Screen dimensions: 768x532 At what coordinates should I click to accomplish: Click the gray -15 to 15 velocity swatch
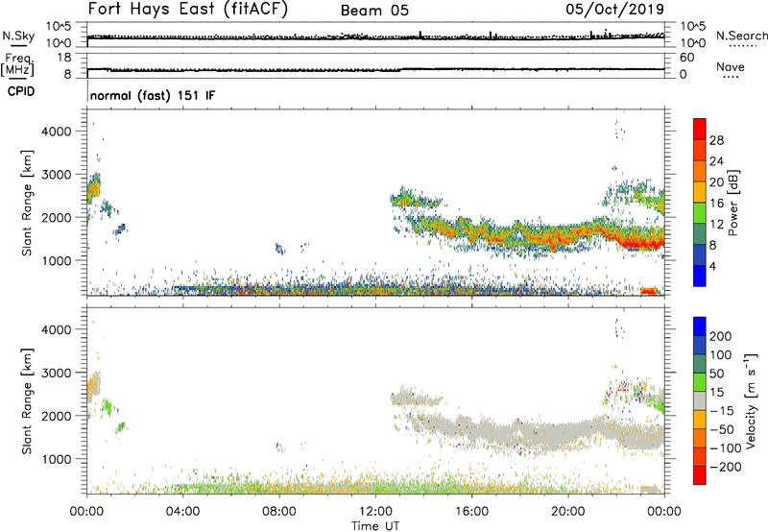click(x=700, y=400)
